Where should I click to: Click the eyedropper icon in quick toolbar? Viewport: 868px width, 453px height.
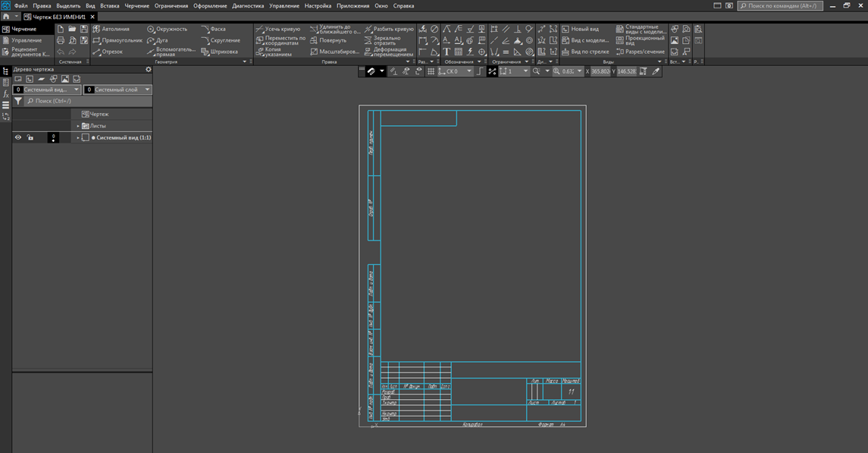(656, 71)
